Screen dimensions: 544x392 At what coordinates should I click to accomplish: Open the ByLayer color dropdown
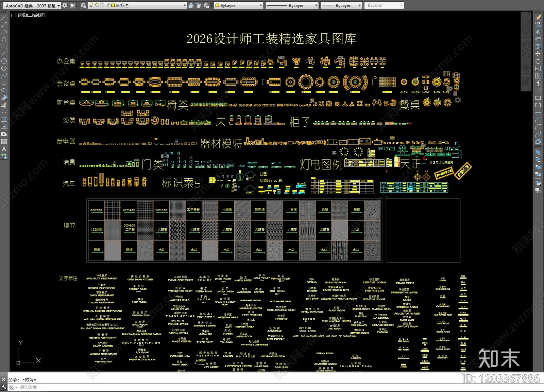click(261, 5)
